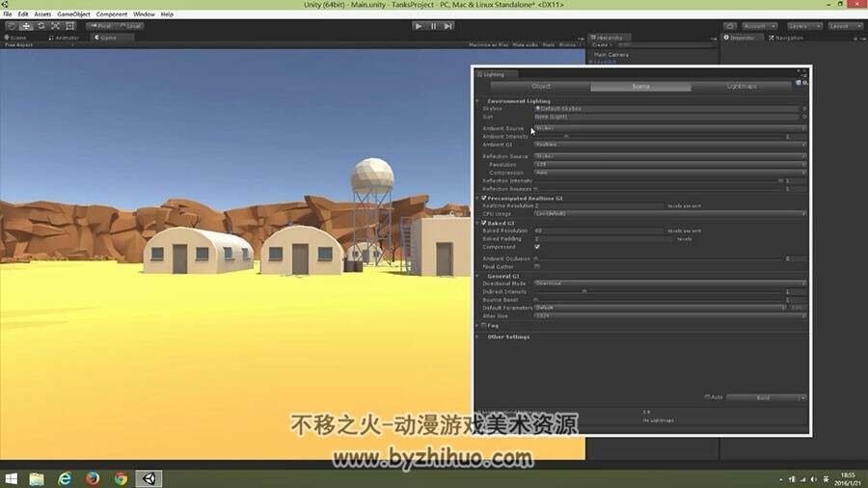Click the Baked Padding input field
Screen dimensions: 868x488
604,239
